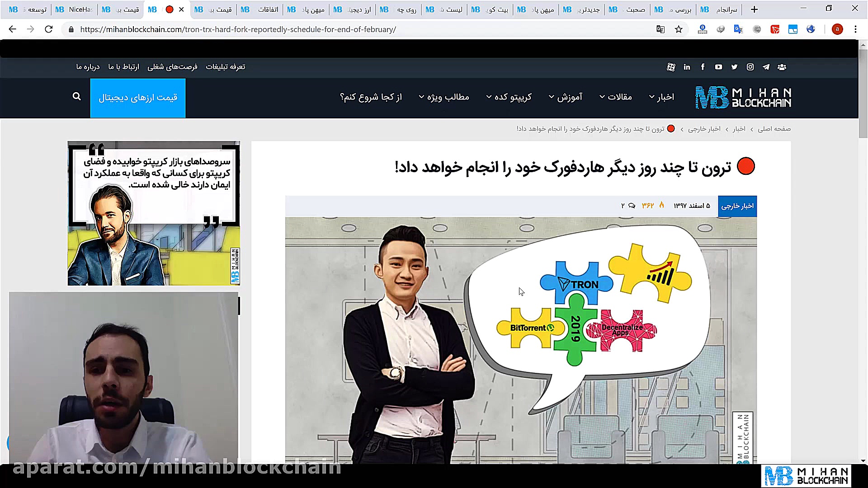868x488 pixels.
Task: Click the Google Translate extension icon
Action: click(738, 29)
